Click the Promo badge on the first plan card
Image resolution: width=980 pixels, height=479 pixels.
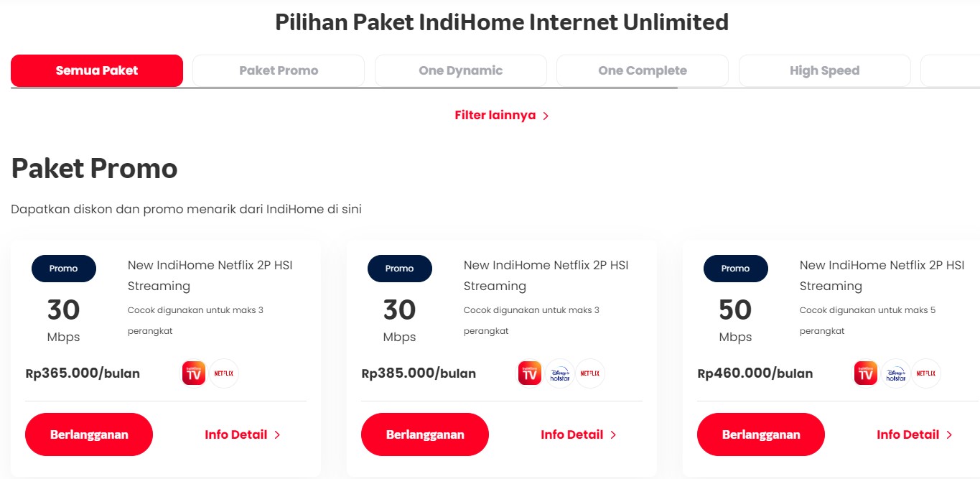pos(64,268)
